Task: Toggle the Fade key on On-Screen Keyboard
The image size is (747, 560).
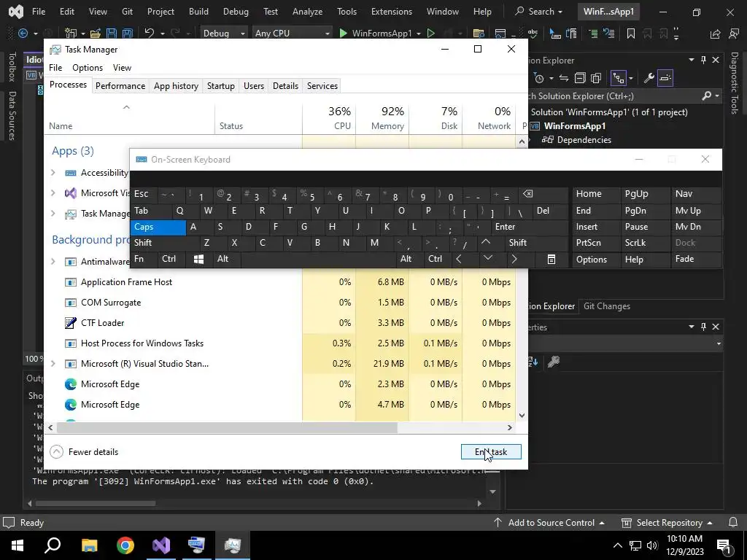Action: click(695, 259)
